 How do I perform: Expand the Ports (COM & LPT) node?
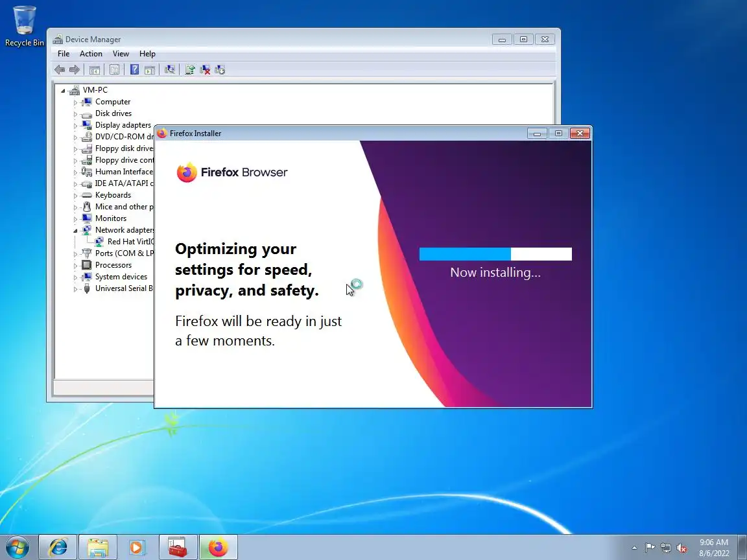[75, 254]
